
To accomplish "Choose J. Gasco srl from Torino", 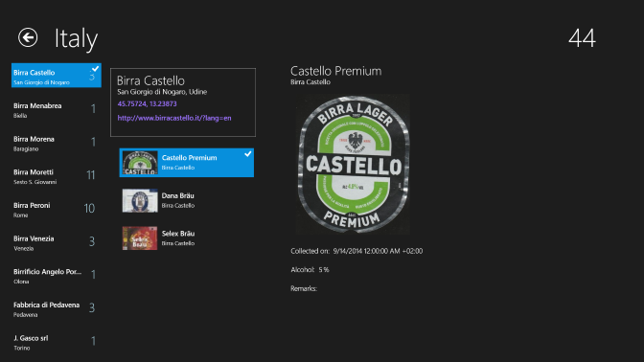I will tap(57, 343).
